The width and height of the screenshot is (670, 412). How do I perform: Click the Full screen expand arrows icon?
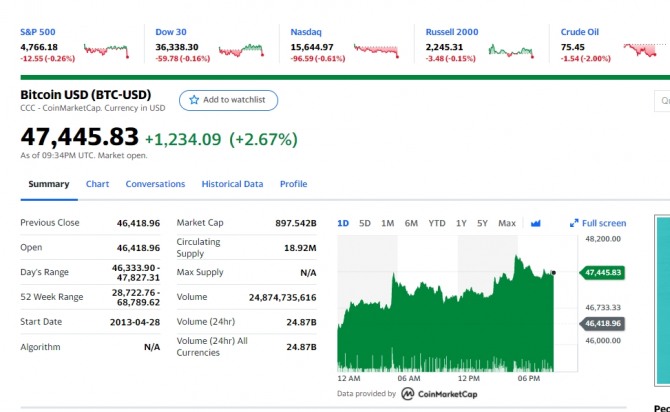574,223
